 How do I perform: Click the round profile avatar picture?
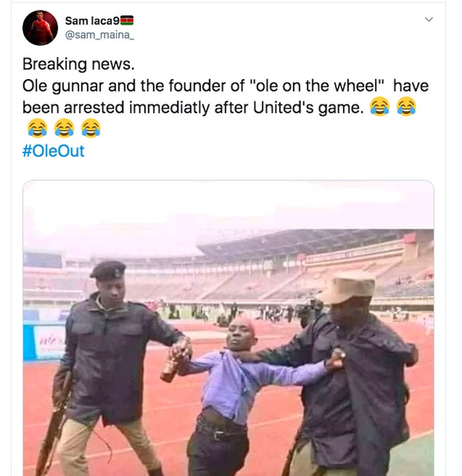(40, 28)
